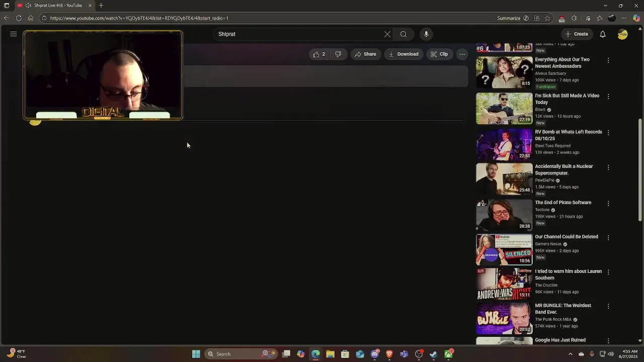
Task: Click the Create button
Action: click(x=577, y=34)
